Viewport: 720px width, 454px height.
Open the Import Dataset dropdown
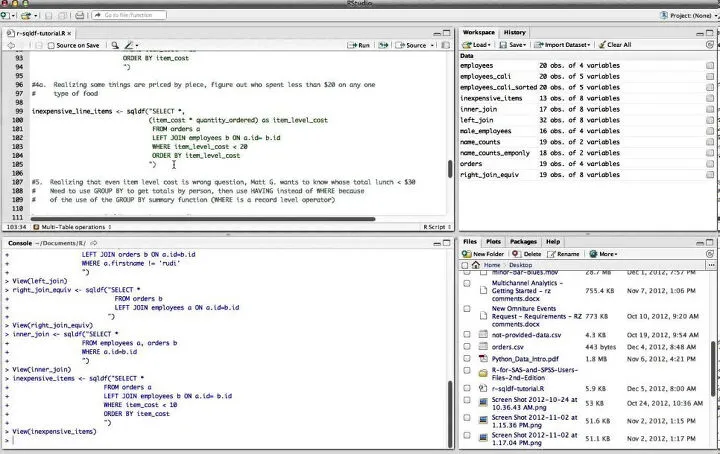[562, 45]
